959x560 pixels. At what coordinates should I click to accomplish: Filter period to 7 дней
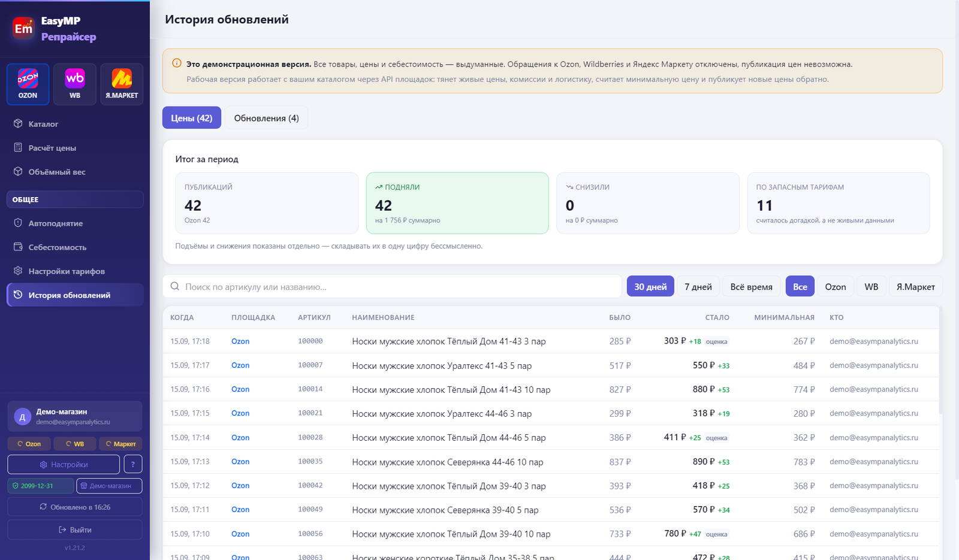click(698, 286)
